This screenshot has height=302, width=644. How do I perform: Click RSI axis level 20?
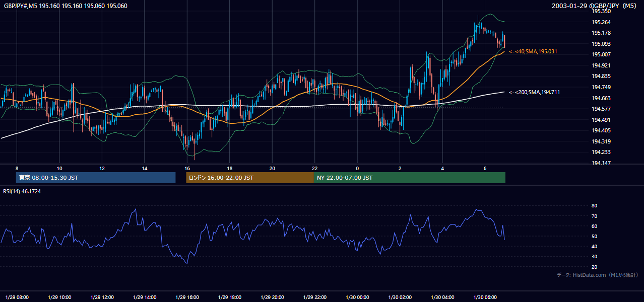click(x=595, y=267)
